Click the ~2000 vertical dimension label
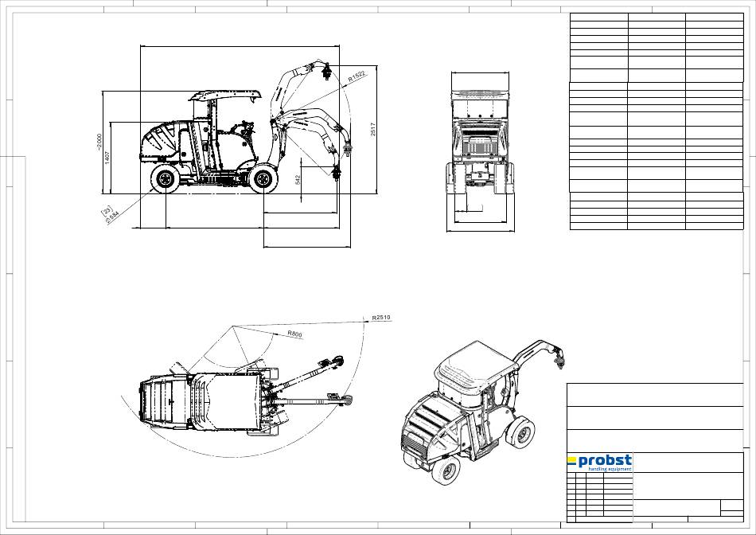This screenshot has height=535, width=756. pyautogui.click(x=99, y=142)
